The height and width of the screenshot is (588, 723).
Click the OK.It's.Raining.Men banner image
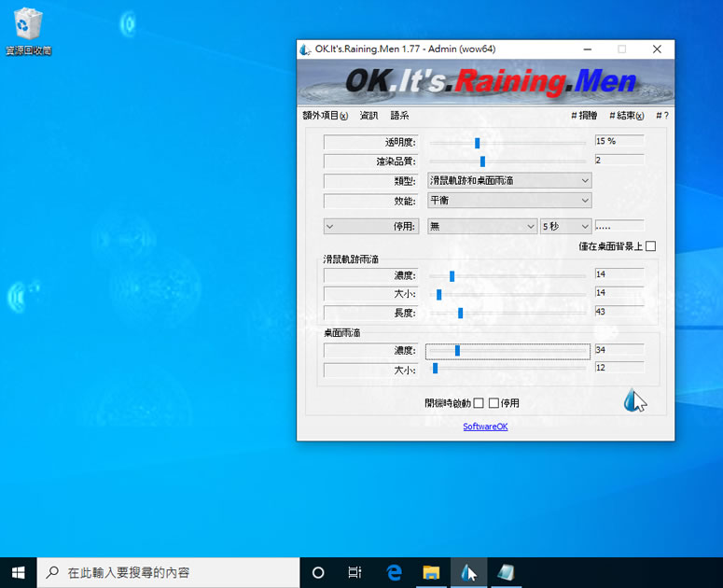coord(485,82)
